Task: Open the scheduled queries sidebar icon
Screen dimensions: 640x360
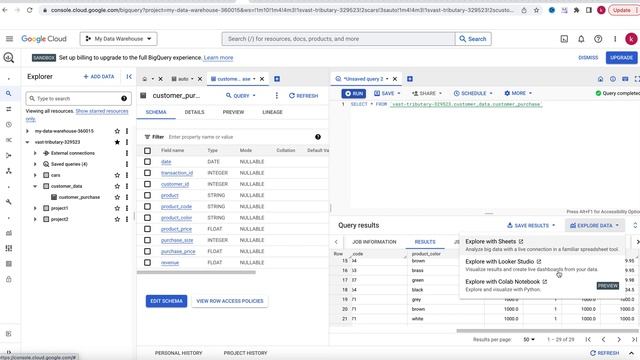Action: tap(9, 124)
